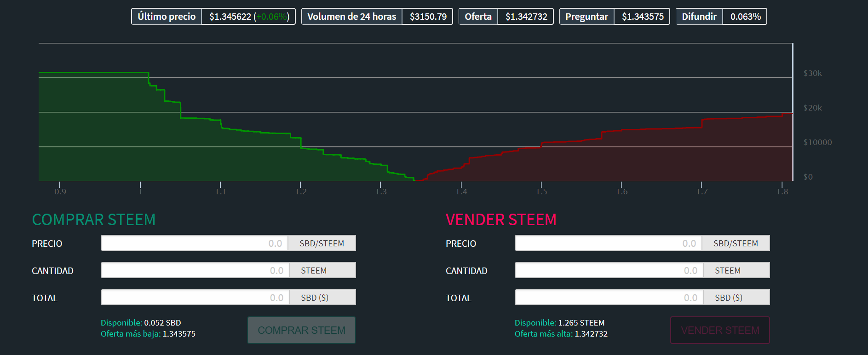Click the Último precio value $1.345622
Image resolution: width=868 pixels, height=355 pixels.
[x=230, y=17]
